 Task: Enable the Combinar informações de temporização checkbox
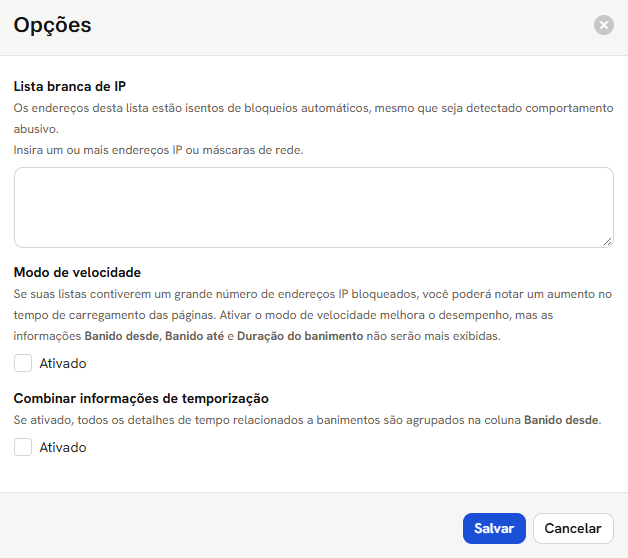(23, 447)
